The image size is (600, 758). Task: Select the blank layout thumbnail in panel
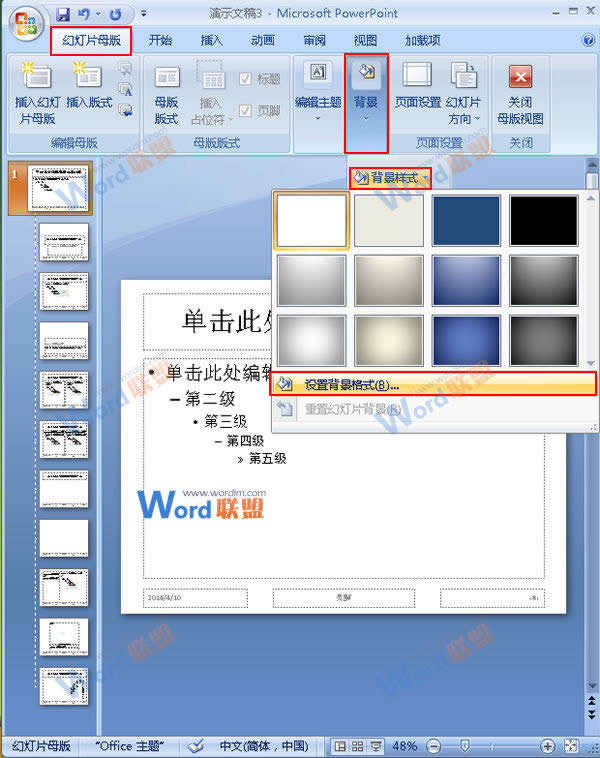(64, 538)
